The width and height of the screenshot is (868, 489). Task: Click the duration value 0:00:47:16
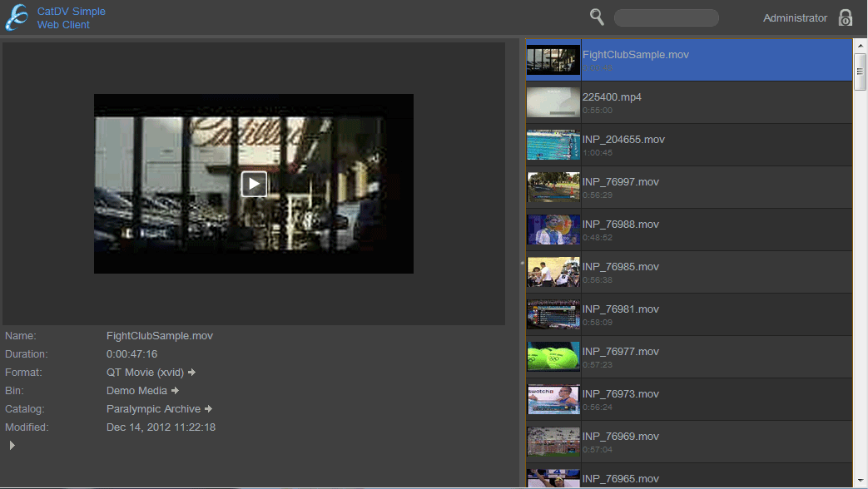pyautogui.click(x=131, y=354)
